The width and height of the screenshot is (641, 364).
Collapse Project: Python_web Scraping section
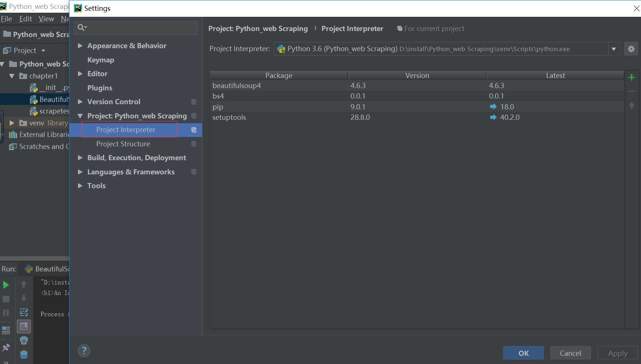click(80, 116)
